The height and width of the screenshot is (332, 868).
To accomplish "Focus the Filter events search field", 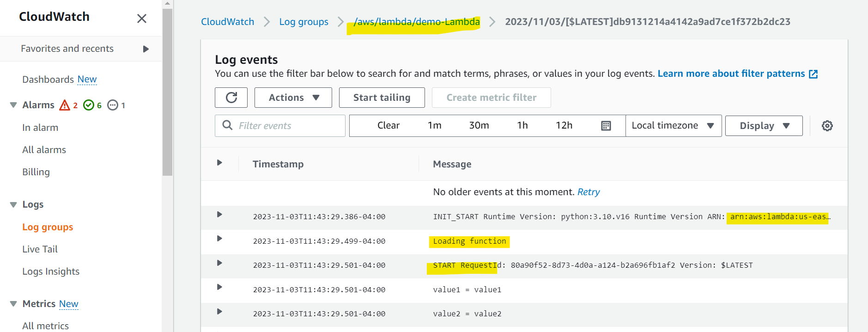I will click(280, 126).
